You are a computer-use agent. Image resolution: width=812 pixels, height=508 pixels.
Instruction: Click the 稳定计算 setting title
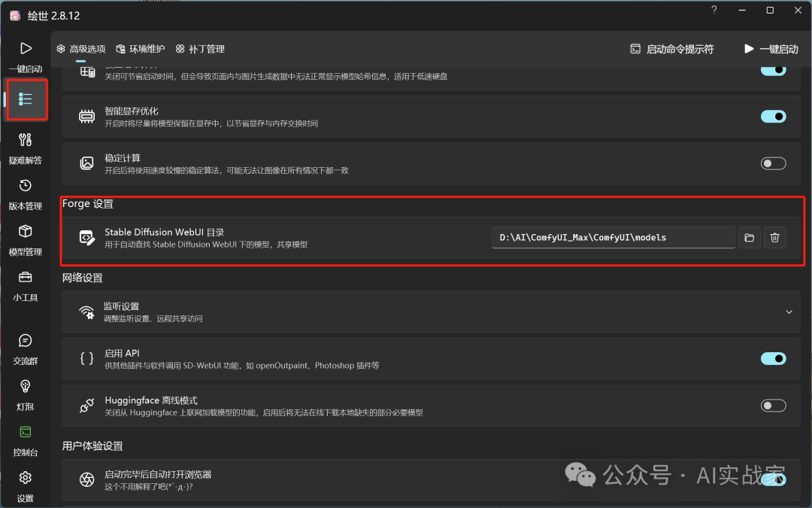pos(123,158)
